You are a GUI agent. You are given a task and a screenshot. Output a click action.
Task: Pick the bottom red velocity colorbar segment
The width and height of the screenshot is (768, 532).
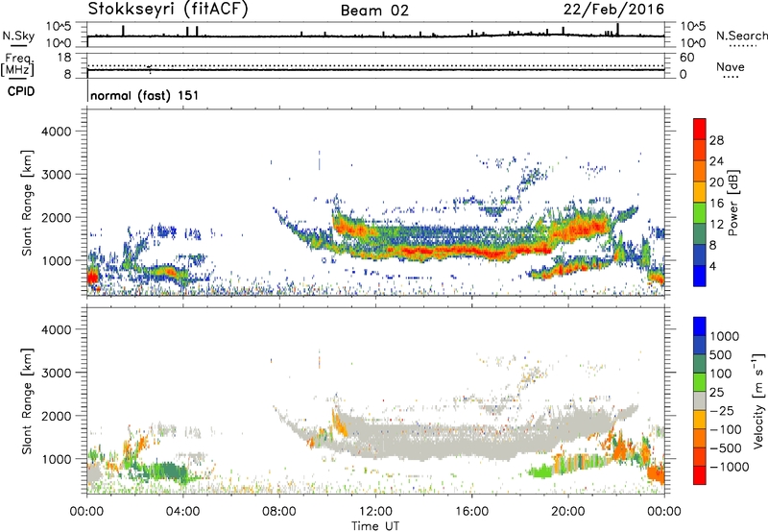click(700, 475)
